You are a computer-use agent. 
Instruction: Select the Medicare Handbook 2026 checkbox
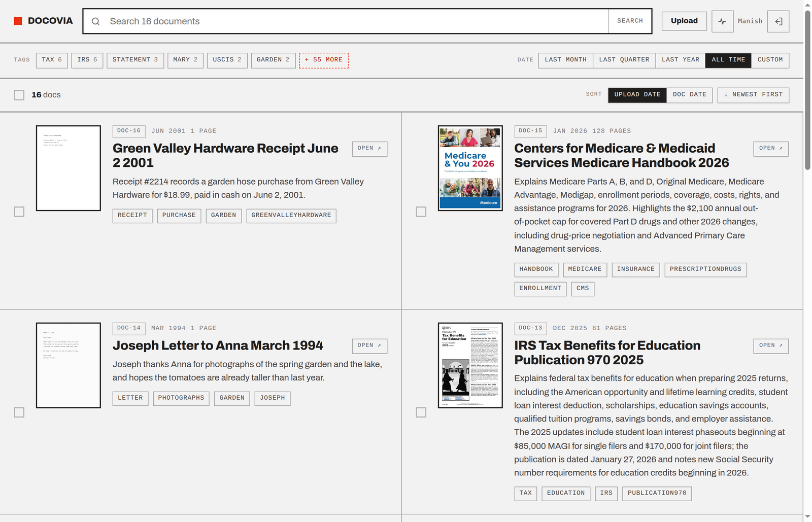[x=421, y=212]
